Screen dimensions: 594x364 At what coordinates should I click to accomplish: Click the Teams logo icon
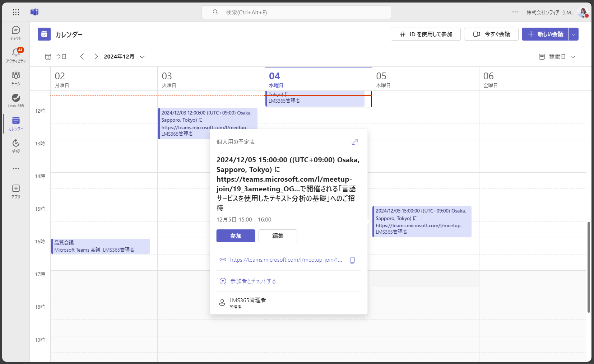[x=34, y=12]
